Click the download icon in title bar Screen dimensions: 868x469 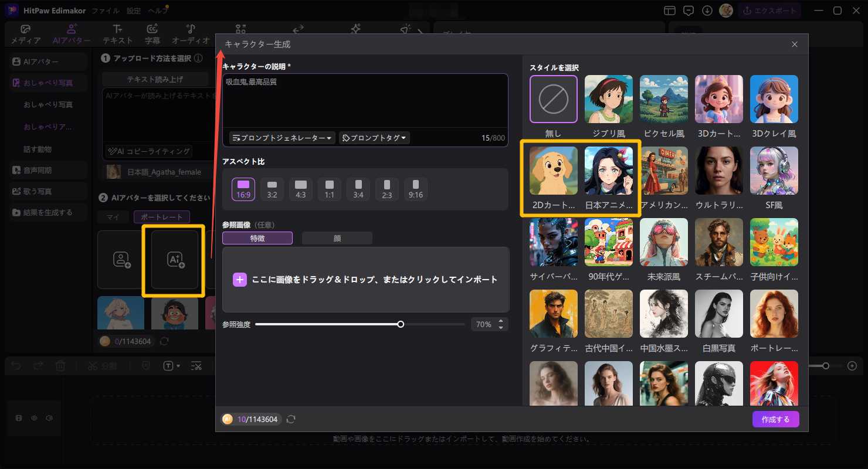[x=707, y=11]
